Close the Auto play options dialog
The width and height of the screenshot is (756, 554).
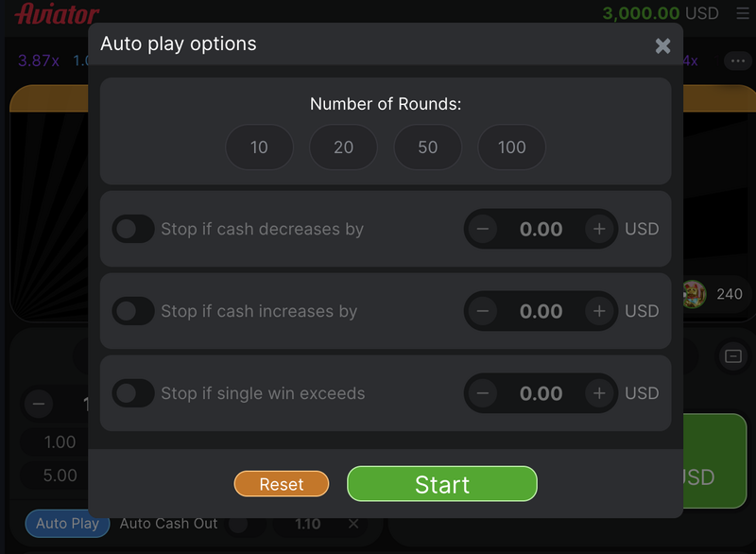tap(663, 45)
